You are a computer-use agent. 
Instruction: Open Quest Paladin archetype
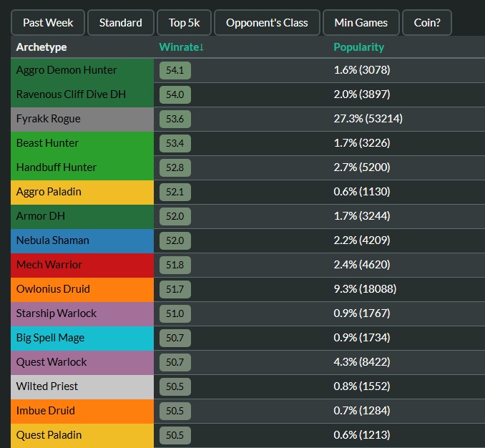pyautogui.click(x=82, y=436)
